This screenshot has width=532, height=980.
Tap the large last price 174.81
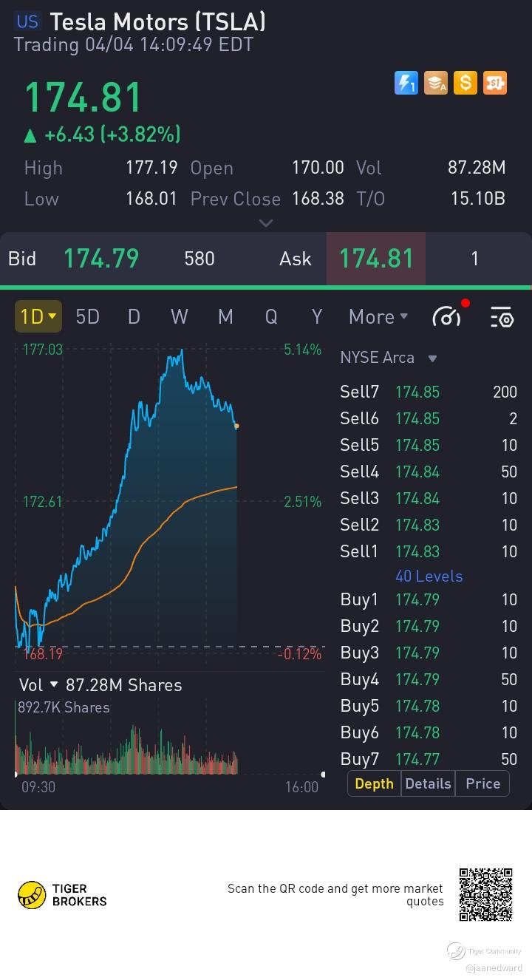pyautogui.click(x=83, y=98)
